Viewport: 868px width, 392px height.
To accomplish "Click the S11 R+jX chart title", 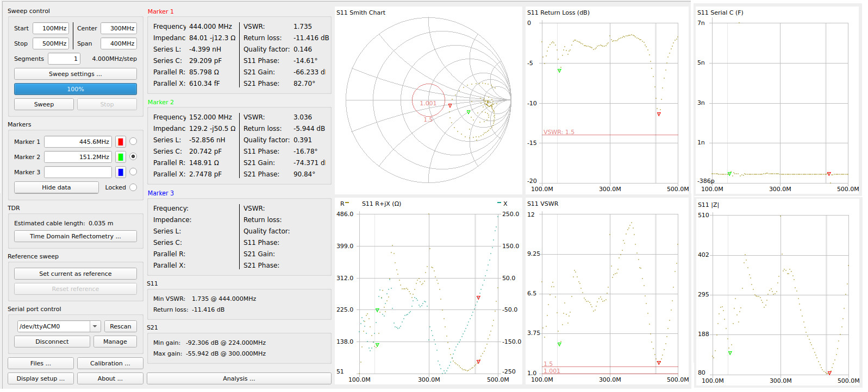I will 382,204.
